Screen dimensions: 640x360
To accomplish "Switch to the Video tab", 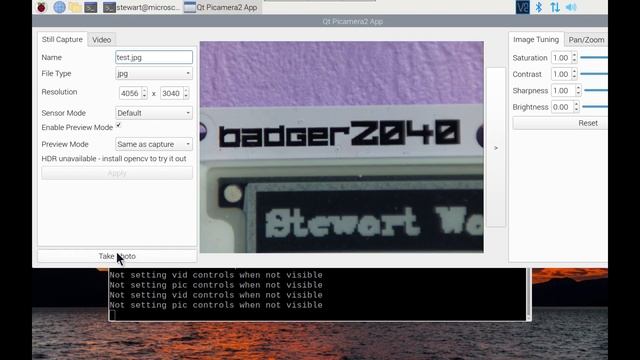I will (x=102, y=40).
